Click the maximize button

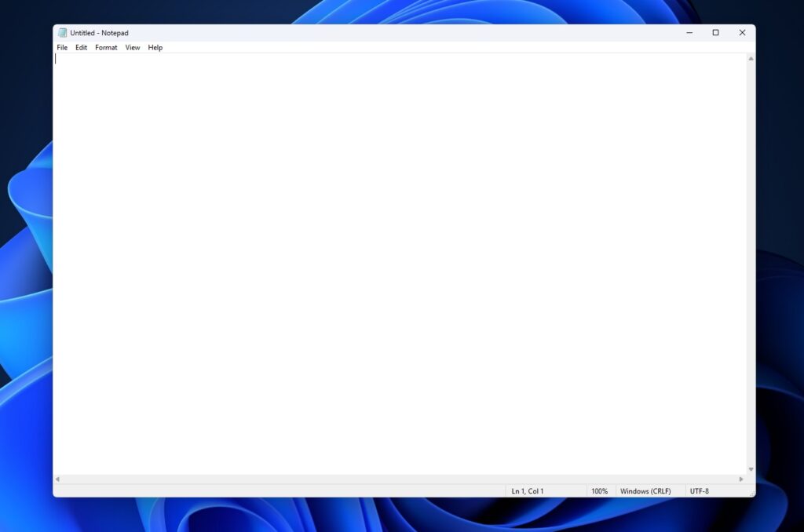pyautogui.click(x=715, y=32)
